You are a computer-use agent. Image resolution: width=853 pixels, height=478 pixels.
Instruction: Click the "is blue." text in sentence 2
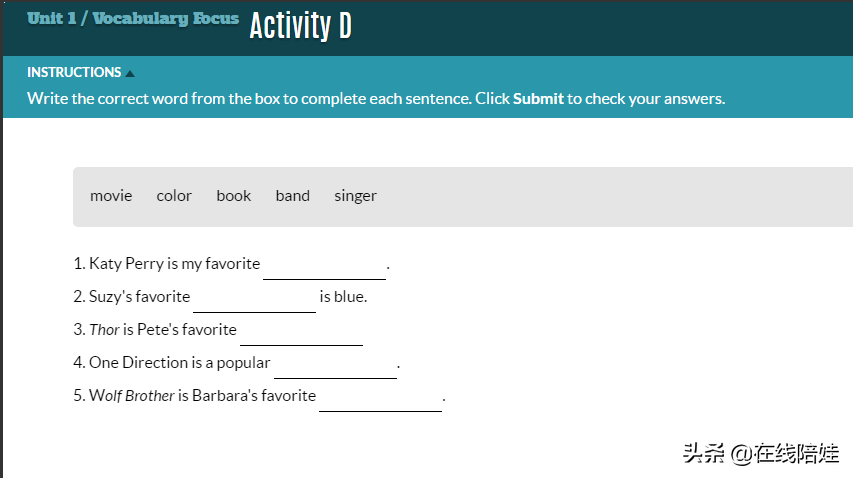pos(344,297)
